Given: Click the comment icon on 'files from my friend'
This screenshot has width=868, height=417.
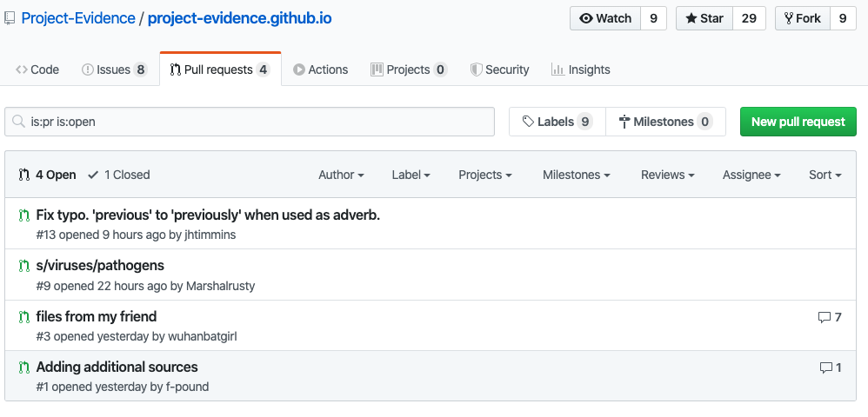Looking at the screenshot, I should [x=824, y=317].
